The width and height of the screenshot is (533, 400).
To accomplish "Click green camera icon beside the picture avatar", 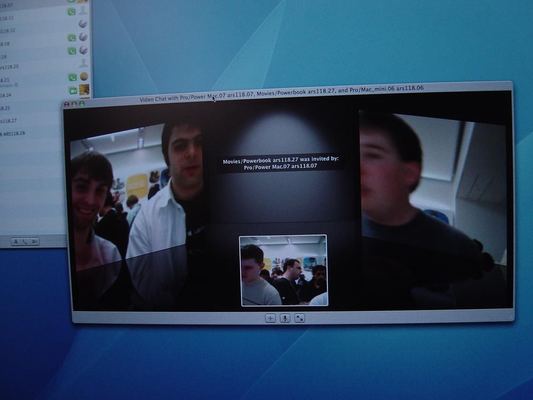I will [x=73, y=90].
